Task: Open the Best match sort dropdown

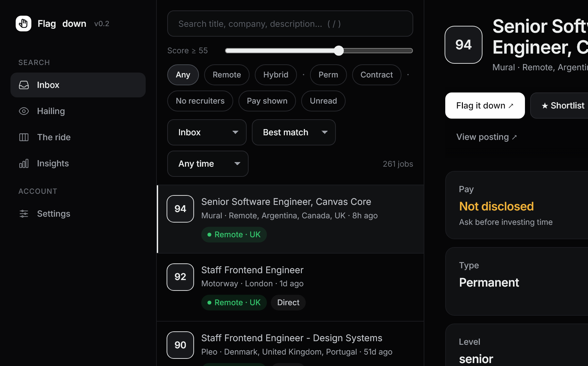Action: tap(294, 132)
